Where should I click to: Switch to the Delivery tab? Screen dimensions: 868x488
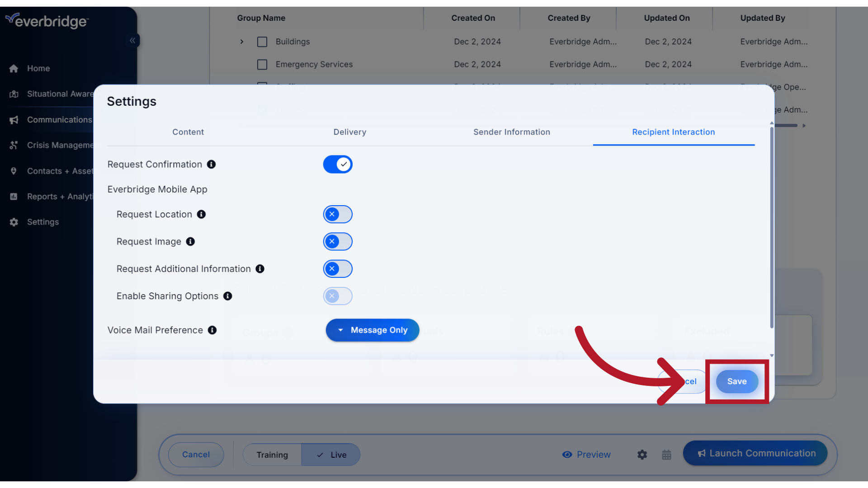coord(349,131)
